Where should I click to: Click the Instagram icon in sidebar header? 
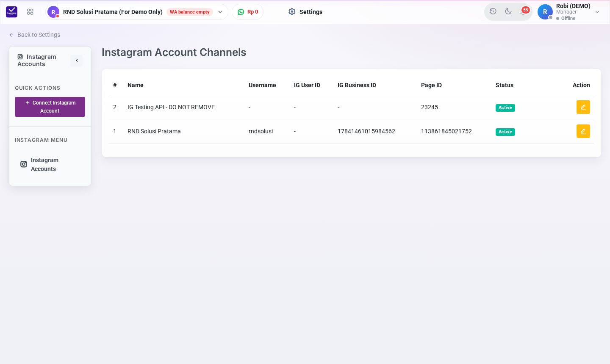point(20,57)
